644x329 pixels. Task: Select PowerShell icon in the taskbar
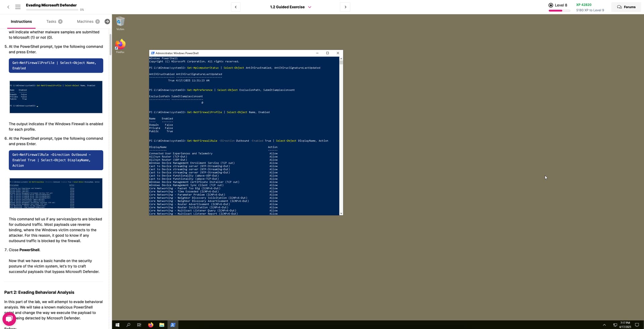point(173,325)
